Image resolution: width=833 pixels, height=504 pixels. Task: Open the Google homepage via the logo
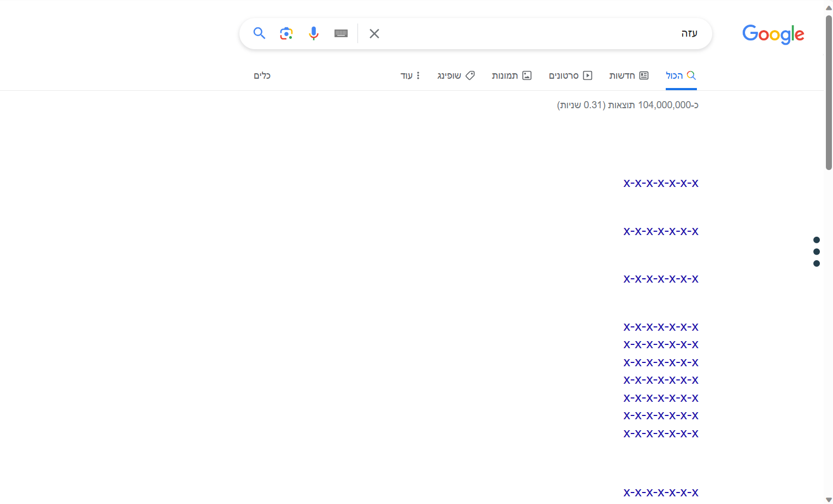[x=773, y=34]
